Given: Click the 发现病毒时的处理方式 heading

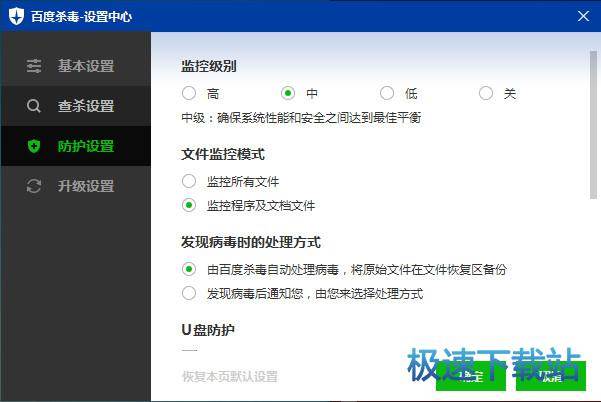Looking at the screenshot, I should (251, 242).
